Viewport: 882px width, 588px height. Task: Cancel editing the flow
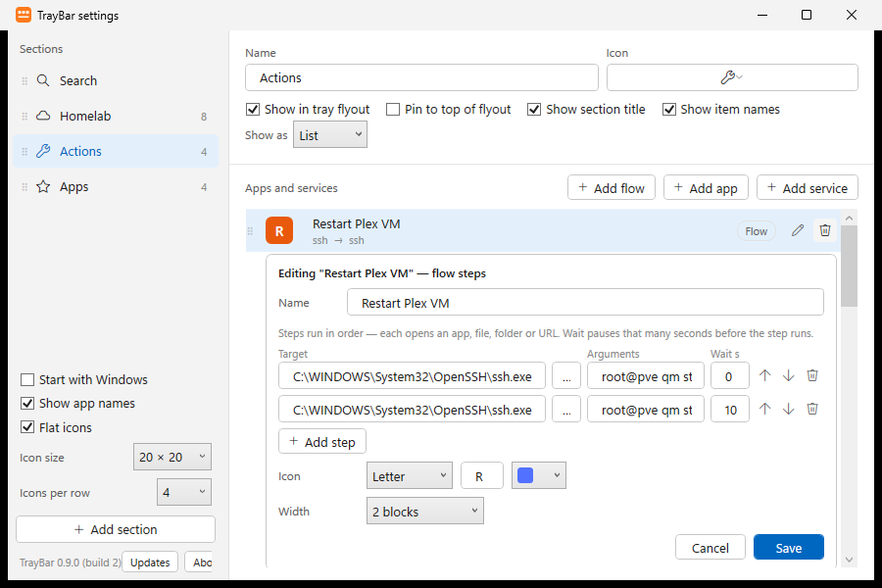click(x=710, y=548)
